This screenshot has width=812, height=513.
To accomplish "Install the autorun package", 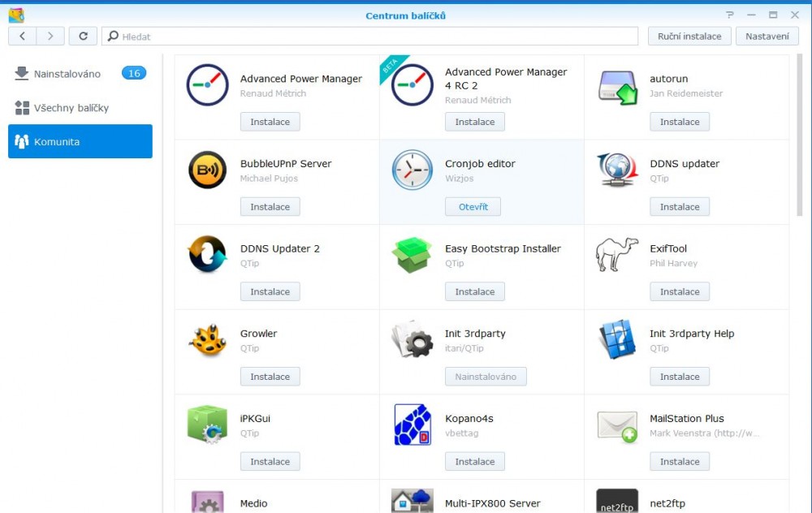I will click(x=680, y=122).
